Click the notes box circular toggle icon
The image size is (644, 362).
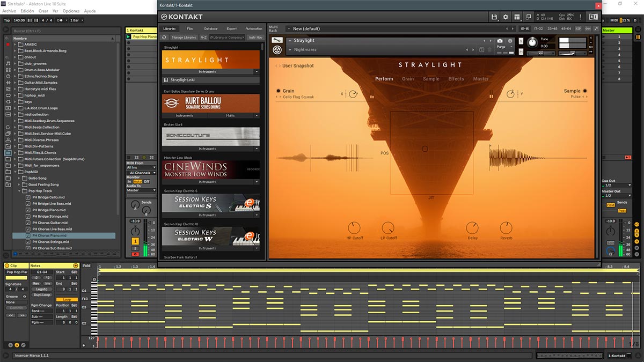[76, 265]
